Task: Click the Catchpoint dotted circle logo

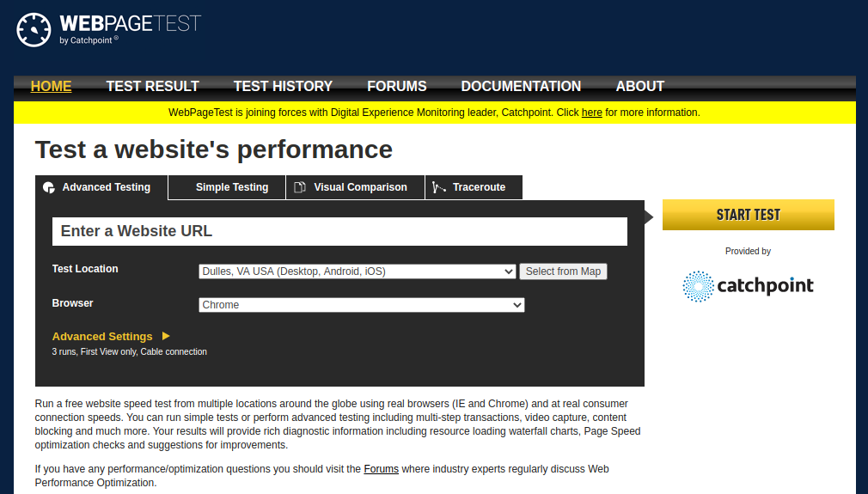Action: (698, 286)
